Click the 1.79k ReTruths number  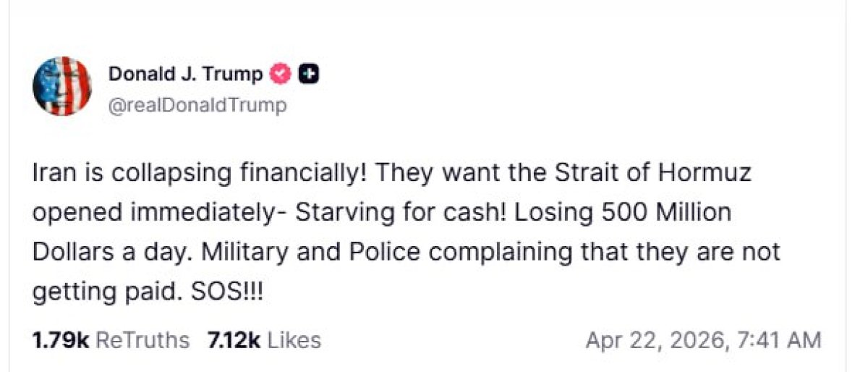click(60, 340)
